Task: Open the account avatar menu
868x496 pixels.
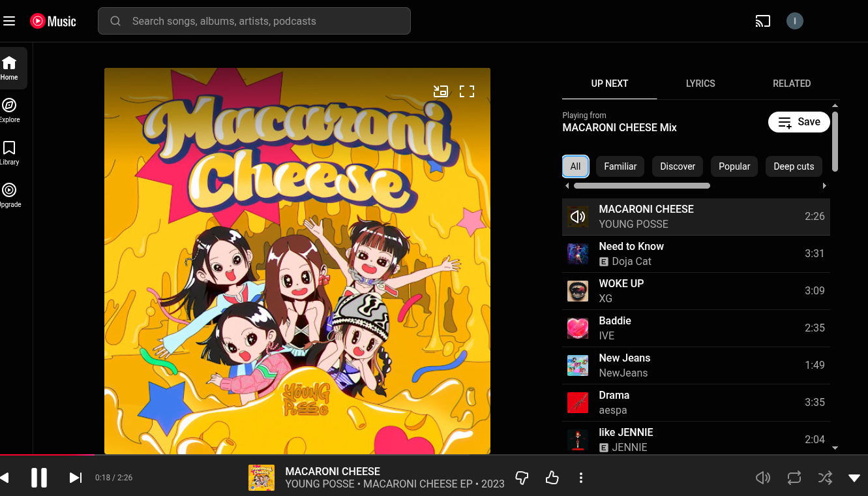Action: pyautogui.click(x=794, y=21)
